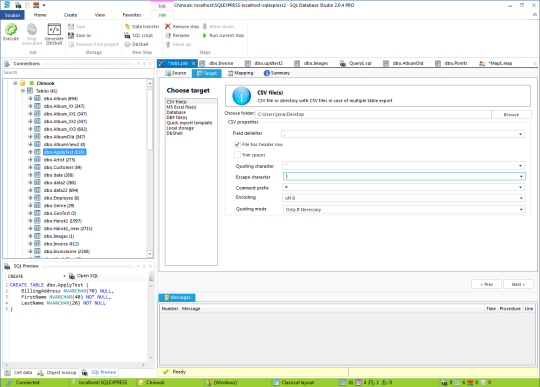Expand the dbo.Invoice table node
The height and width of the screenshot is (387, 540).
30,243
